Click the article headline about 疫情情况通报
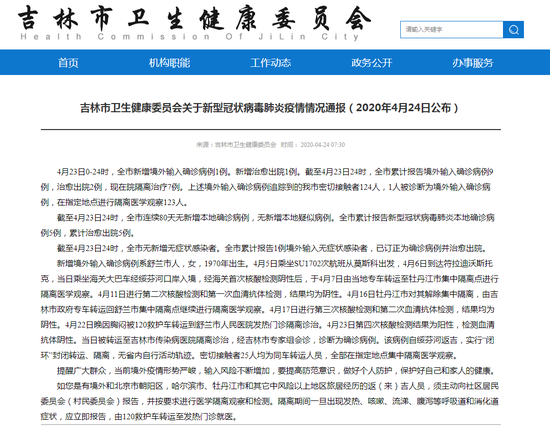The width and height of the screenshot is (550, 430). [x=269, y=108]
